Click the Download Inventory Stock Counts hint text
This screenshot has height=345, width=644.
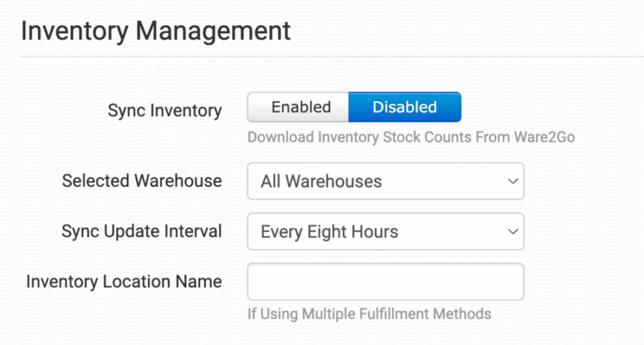(411, 137)
